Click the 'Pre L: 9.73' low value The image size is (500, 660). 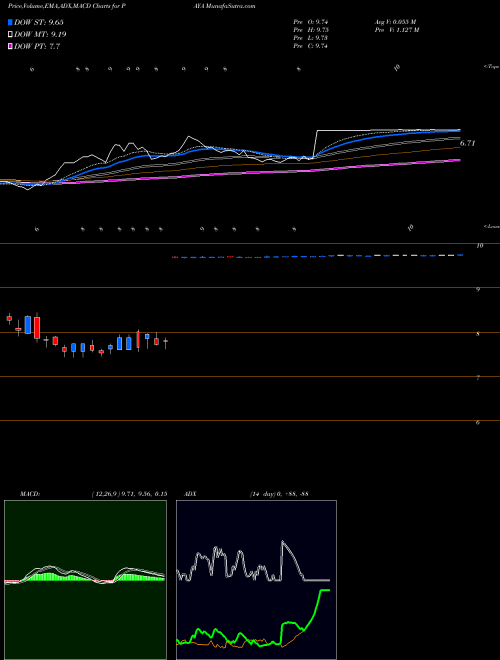click(311, 38)
